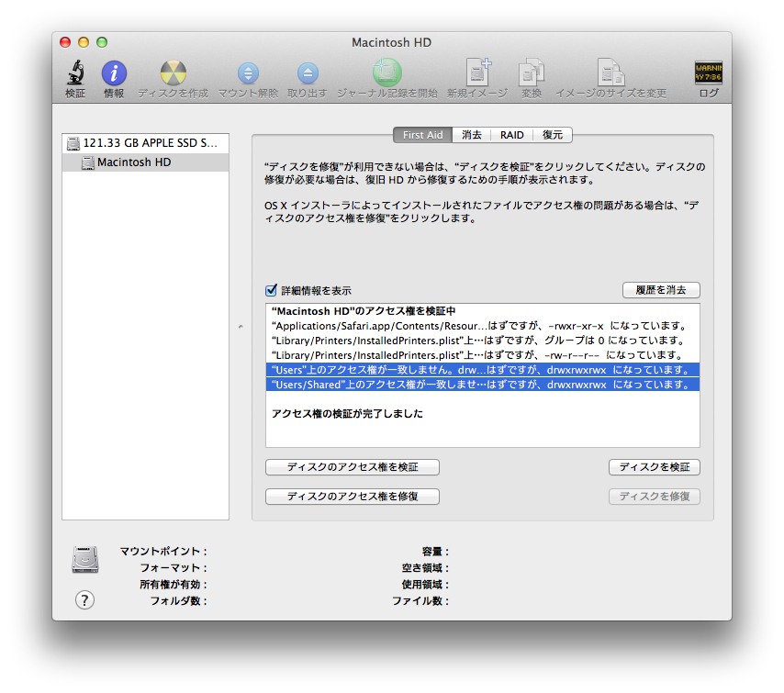Select the InstalledPrinters.plist グループは 0 log line
This screenshot has height=693, width=784.
pos(483,341)
